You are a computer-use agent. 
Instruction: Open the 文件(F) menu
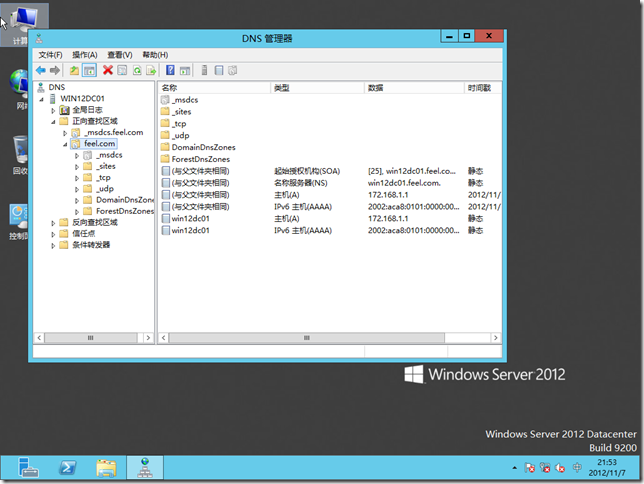(50, 55)
